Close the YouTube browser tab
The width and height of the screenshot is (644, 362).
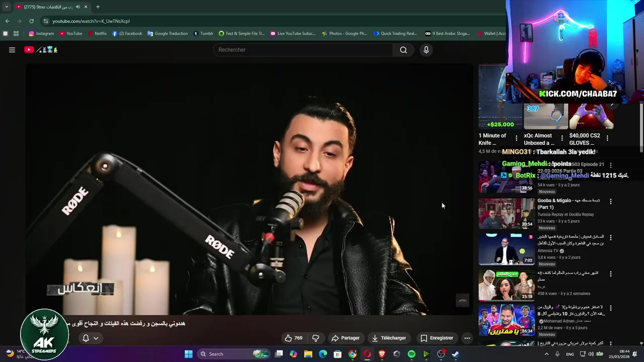pyautogui.click(x=86, y=7)
